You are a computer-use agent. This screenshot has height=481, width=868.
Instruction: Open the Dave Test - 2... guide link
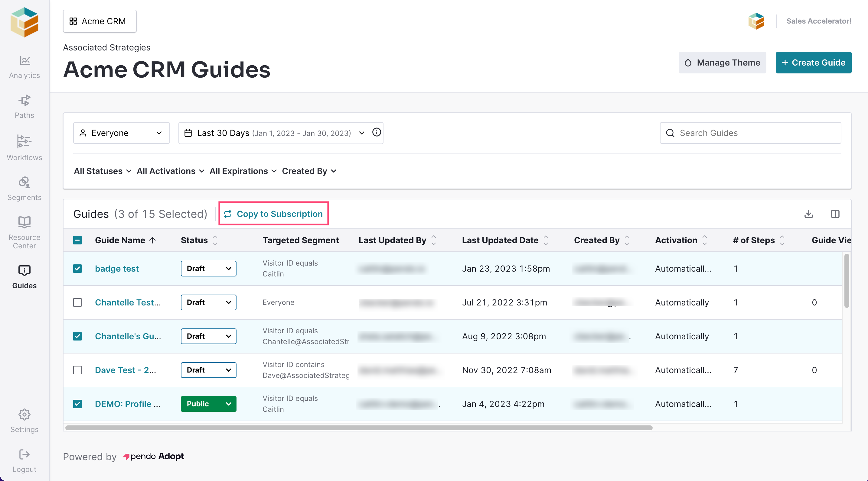[126, 370]
